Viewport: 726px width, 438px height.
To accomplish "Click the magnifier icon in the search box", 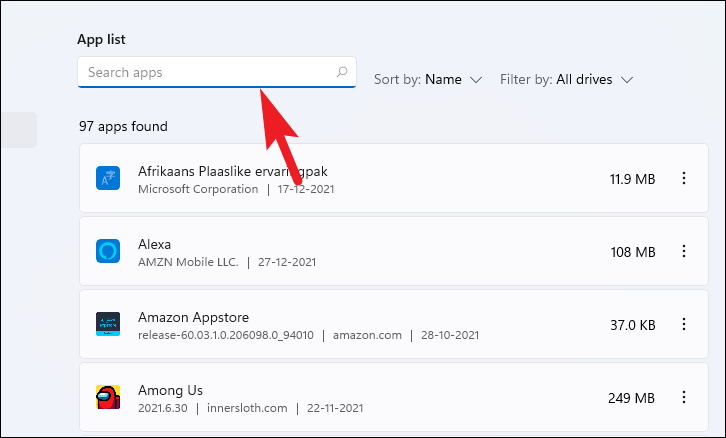I will point(342,73).
